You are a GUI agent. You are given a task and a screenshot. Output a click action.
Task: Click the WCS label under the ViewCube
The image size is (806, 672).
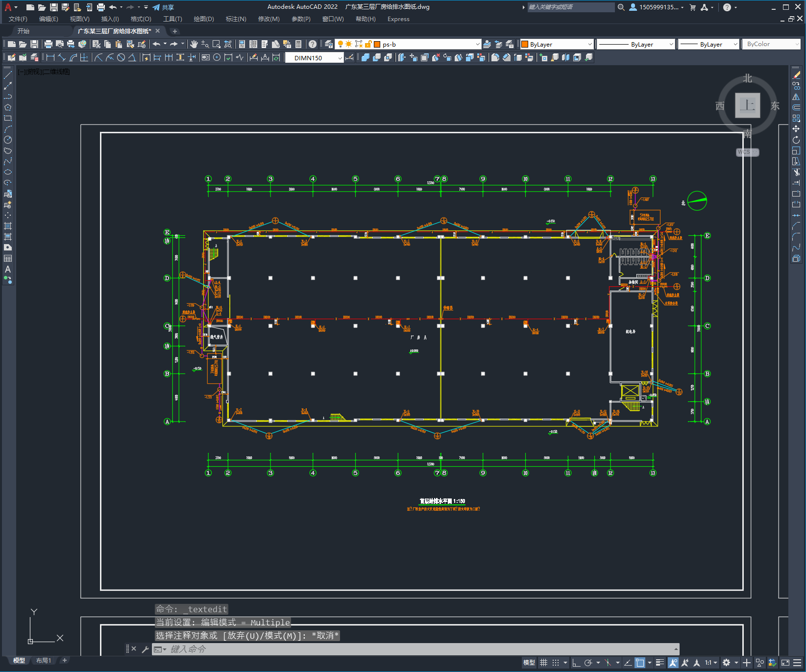click(x=747, y=152)
